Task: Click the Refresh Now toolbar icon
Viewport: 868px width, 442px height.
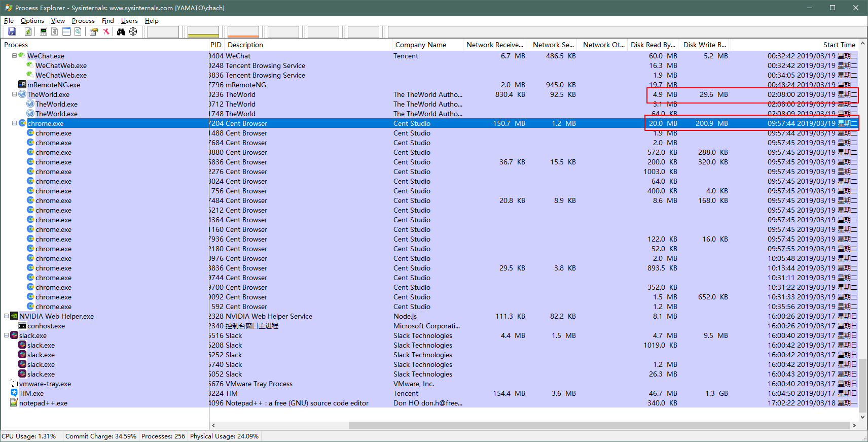Action: 28,31
